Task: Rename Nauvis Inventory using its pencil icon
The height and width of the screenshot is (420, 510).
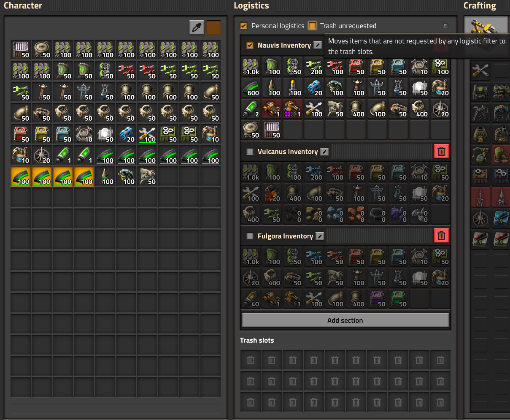Action: (x=318, y=45)
